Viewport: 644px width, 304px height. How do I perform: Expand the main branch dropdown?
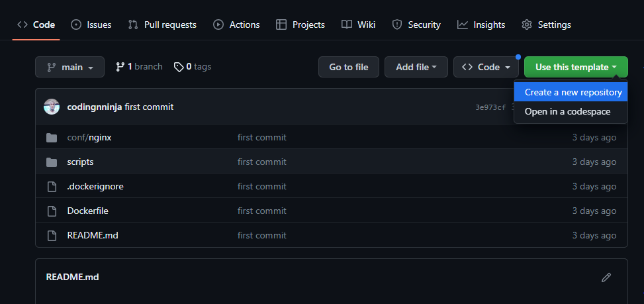tap(69, 67)
